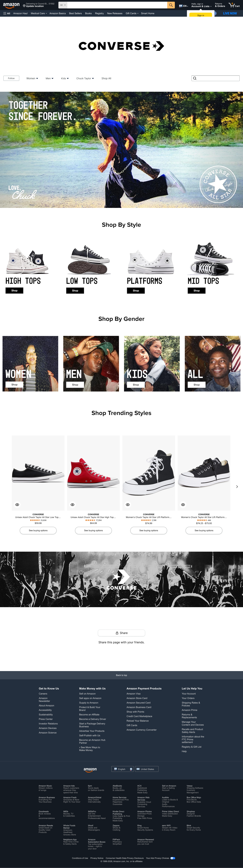243x868 pixels.
Task: Select Shop All in the store menu
Action: (x=106, y=78)
